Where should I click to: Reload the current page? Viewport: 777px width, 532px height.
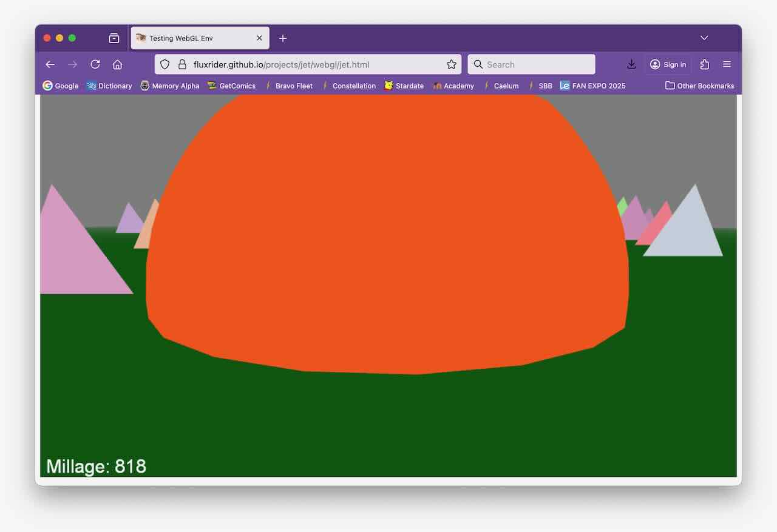(x=95, y=64)
